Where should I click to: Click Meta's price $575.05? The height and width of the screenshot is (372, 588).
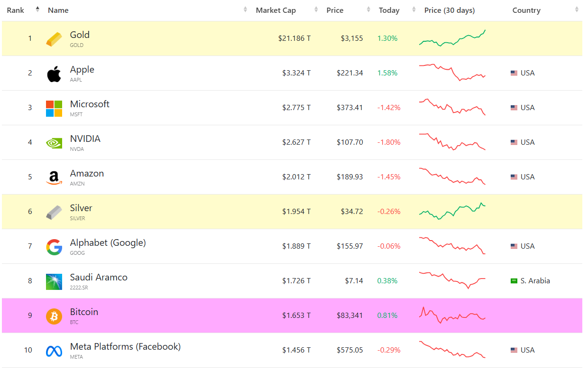coord(350,350)
